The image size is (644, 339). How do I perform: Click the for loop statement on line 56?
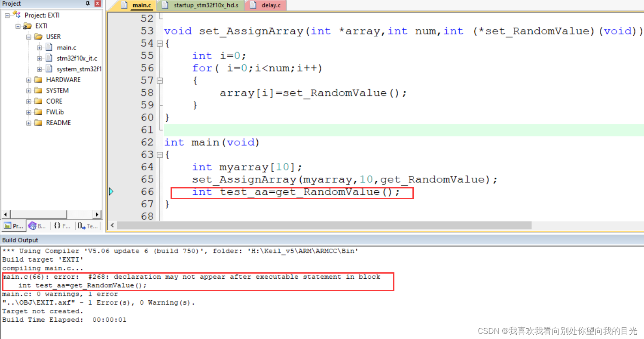(x=257, y=68)
